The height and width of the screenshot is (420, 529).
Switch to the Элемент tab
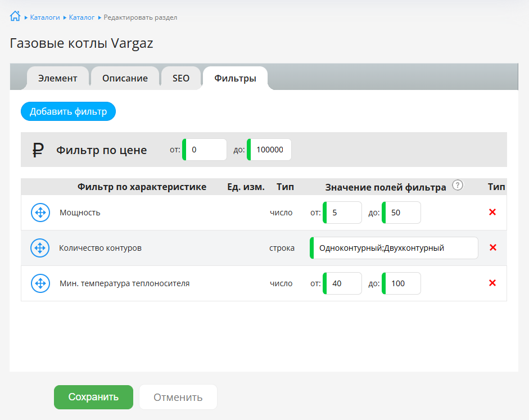[58, 78]
